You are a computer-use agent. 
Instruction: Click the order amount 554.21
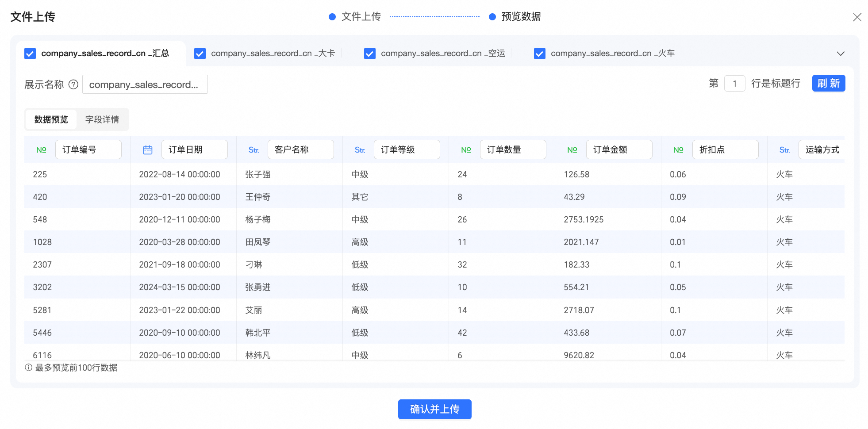tap(576, 287)
